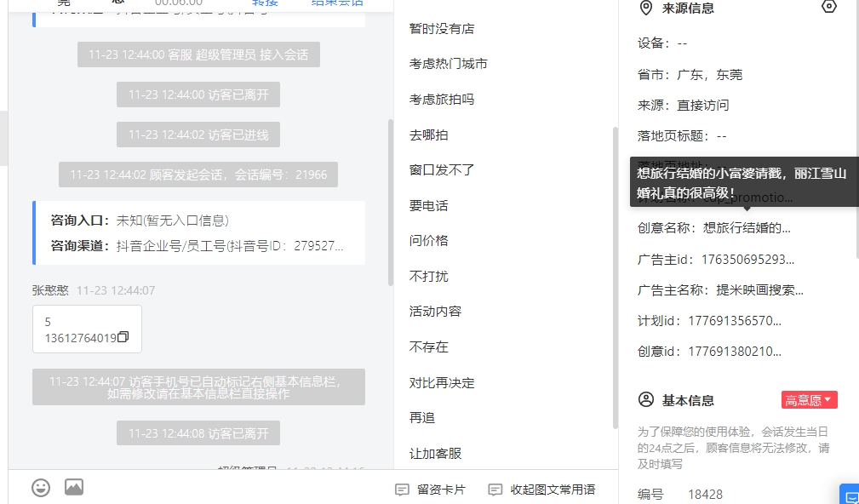
Task: Open the 高意愿 intent dropdown
Action: click(809, 400)
